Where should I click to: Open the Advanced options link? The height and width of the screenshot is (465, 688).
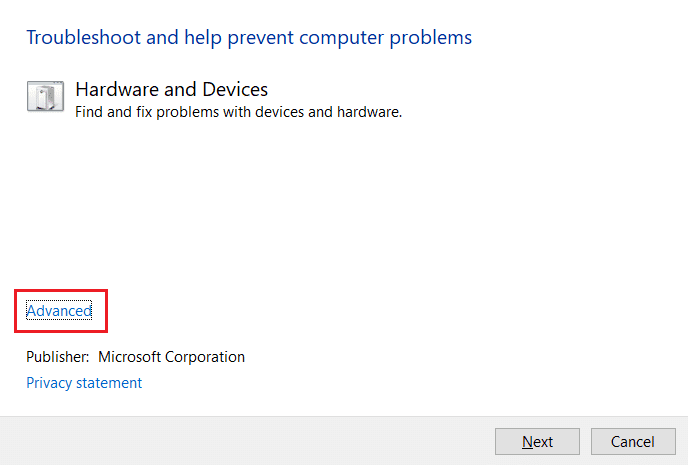coord(59,311)
